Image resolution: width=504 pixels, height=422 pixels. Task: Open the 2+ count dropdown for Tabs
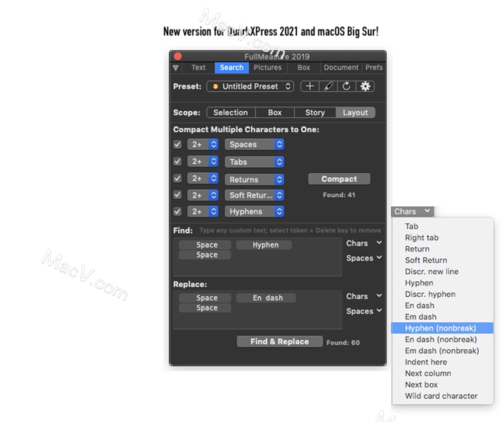tap(203, 162)
